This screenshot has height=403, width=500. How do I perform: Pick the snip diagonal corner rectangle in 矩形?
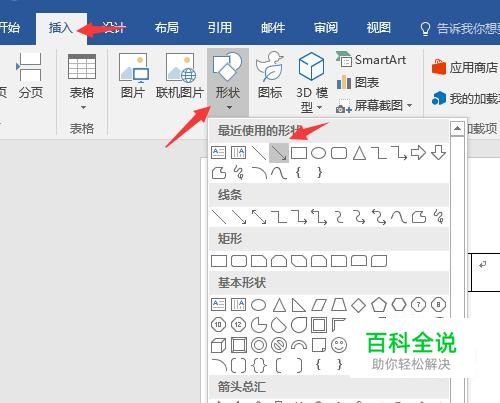299,261
